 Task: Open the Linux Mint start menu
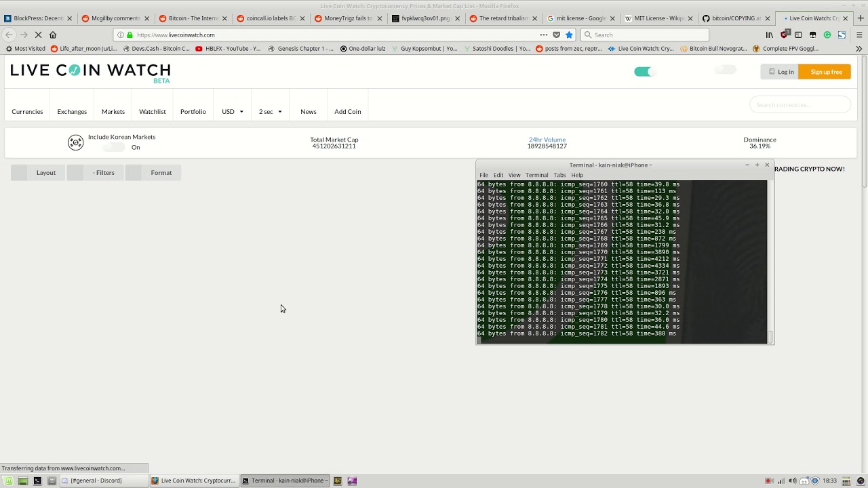click(9, 481)
